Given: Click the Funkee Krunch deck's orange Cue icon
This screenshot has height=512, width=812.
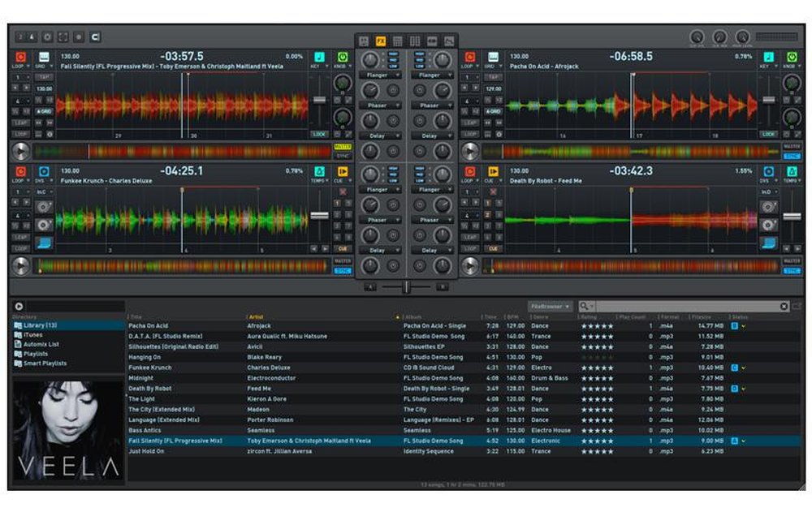Looking at the screenshot, I should [343, 171].
